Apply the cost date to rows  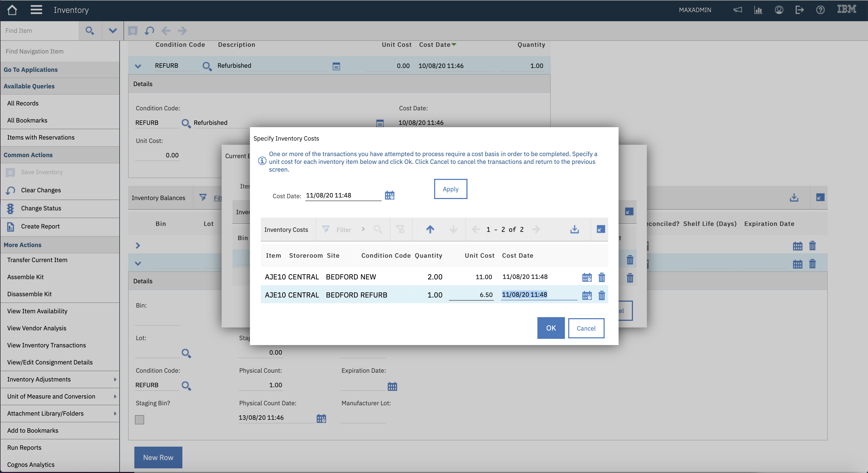[x=451, y=189]
